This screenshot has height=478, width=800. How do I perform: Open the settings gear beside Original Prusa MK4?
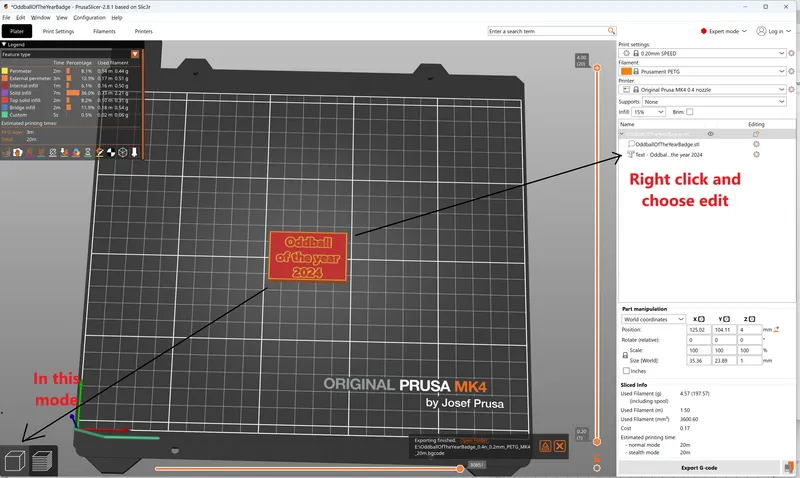(791, 89)
